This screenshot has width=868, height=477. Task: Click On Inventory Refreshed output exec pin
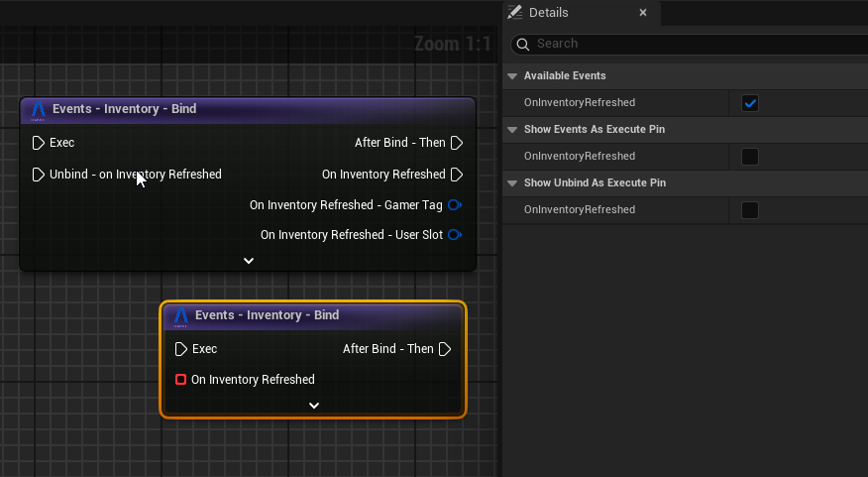(x=457, y=175)
